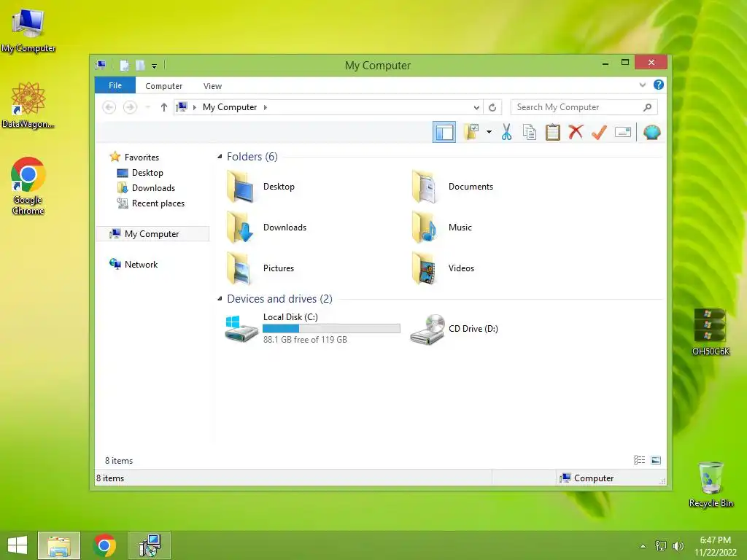Click the network tray icon

[661, 546]
